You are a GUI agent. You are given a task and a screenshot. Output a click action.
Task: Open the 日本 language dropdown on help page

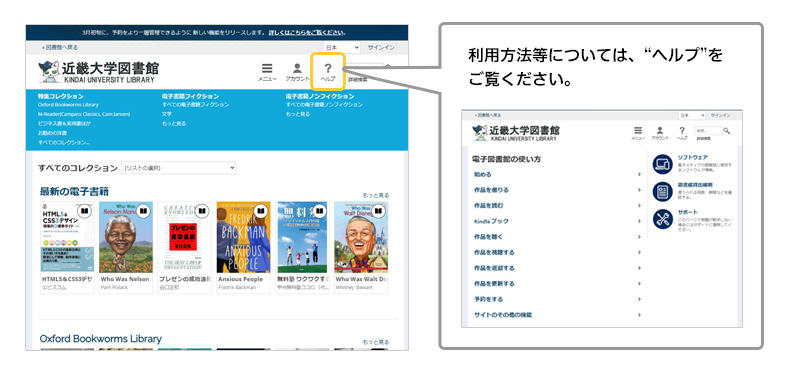692,116
